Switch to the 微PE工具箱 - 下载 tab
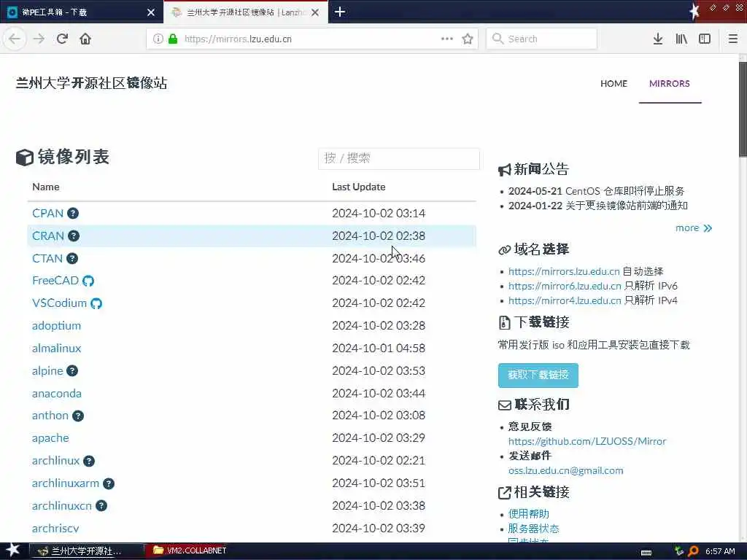This screenshot has height=560, width=747. pos(82,12)
